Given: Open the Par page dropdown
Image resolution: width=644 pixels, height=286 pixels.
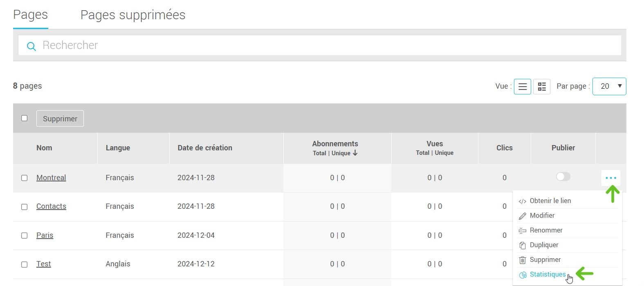Looking at the screenshot, I should [x=609, y=86].
